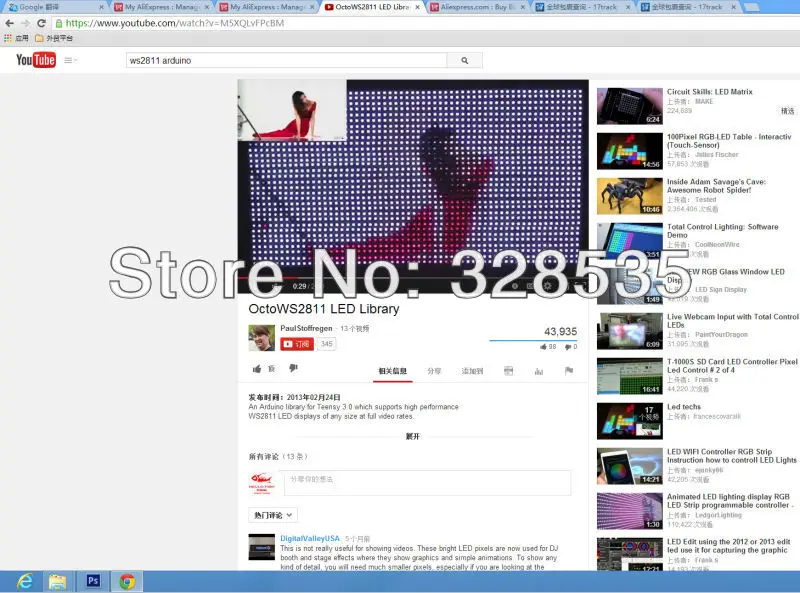Click the comment input box
800x593 pixels.
[x=428, y=483]
